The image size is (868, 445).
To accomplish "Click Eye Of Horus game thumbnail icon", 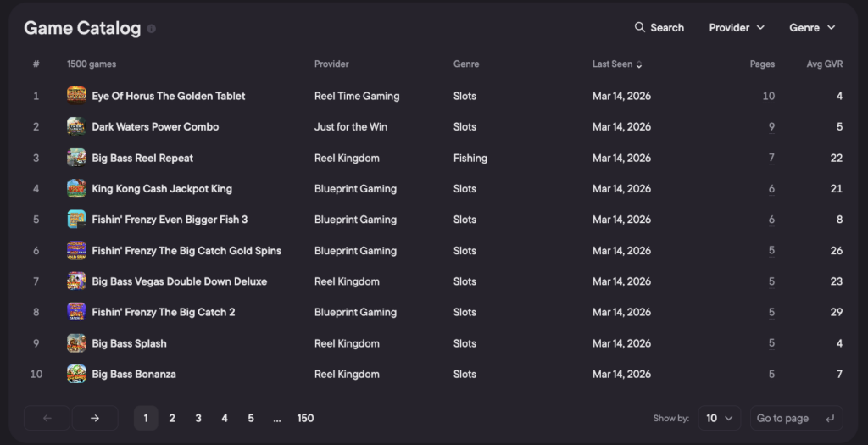I will (76, 95).
